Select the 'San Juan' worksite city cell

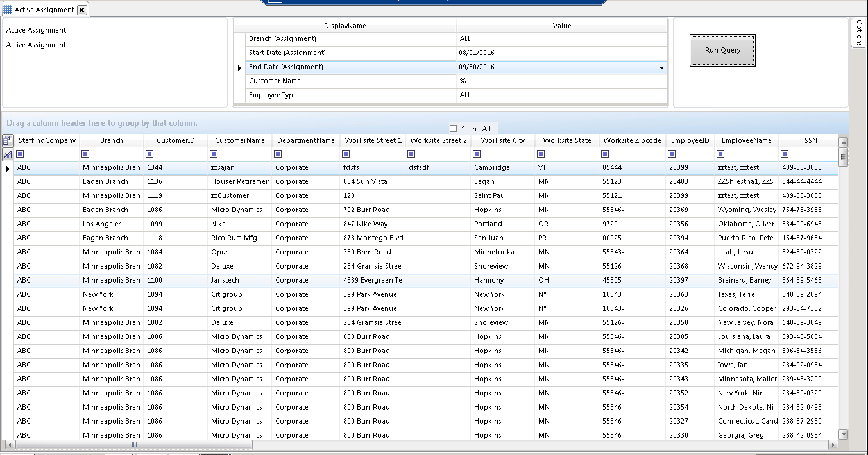(x=503, y=238)
